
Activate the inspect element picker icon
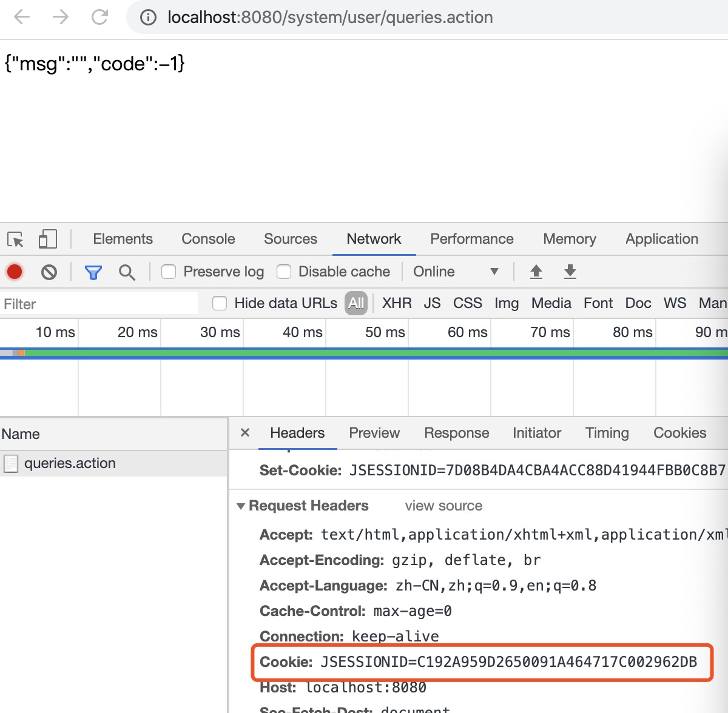15,239
